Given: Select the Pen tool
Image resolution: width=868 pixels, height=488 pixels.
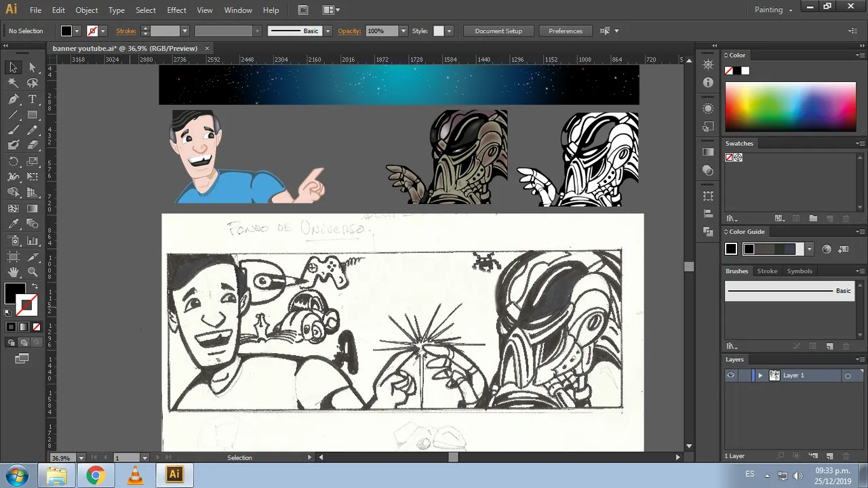Looking at the screenshot, I should 13,99.
